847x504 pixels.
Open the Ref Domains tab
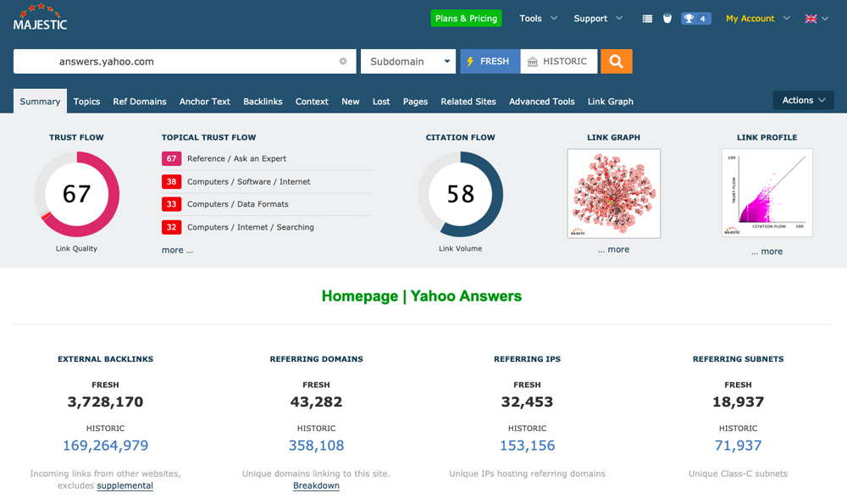[140, 102]
